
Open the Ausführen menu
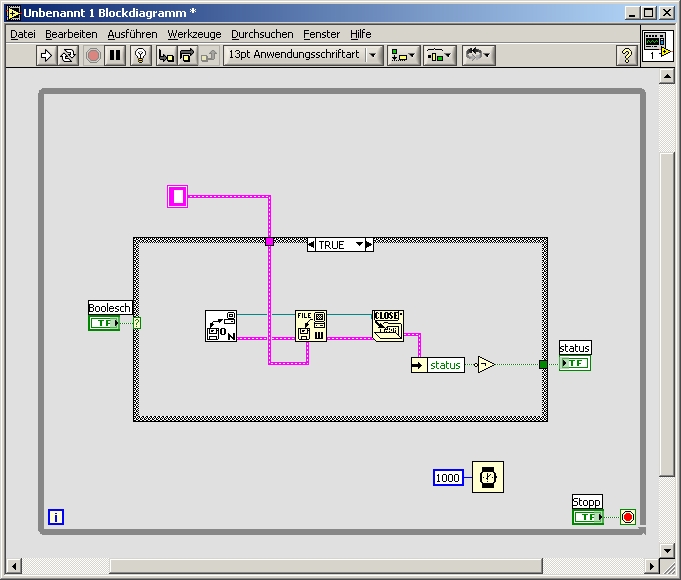(132, 34)
